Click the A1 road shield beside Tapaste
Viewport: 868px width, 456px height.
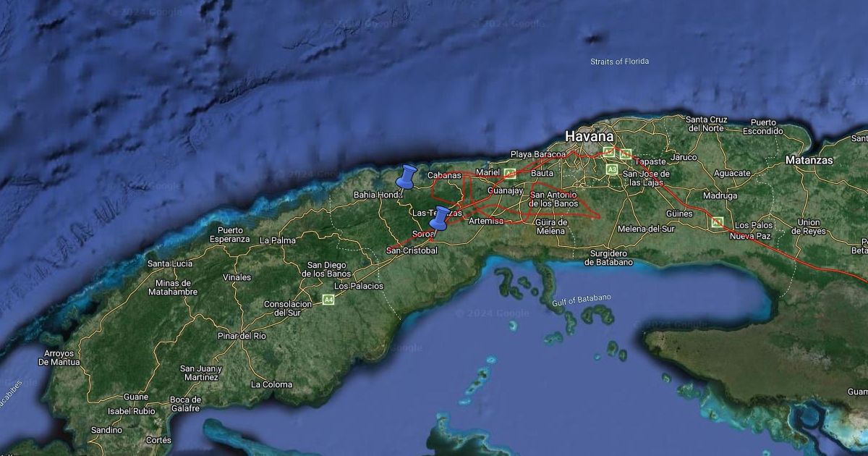coord(626,154)
